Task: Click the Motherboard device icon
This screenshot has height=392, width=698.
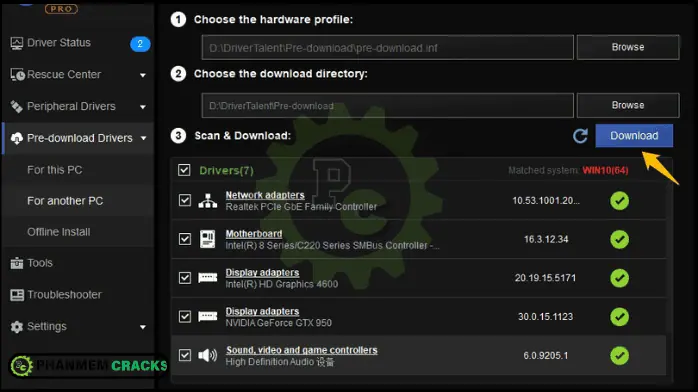Action: click(207, 239)
